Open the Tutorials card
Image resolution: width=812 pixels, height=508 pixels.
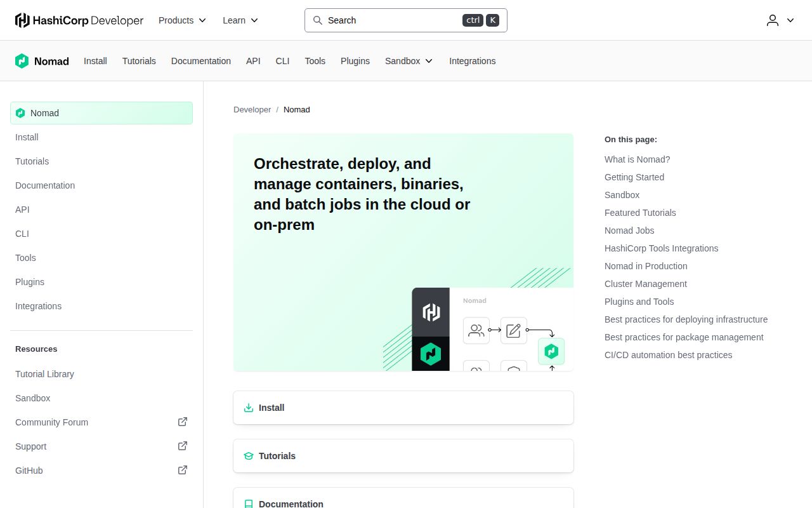point(403,456)
